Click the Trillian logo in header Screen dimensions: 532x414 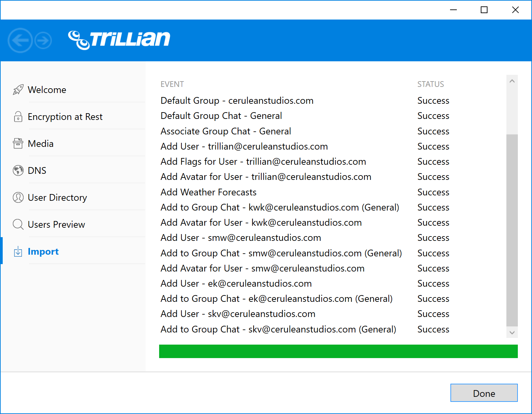(119, 40)
